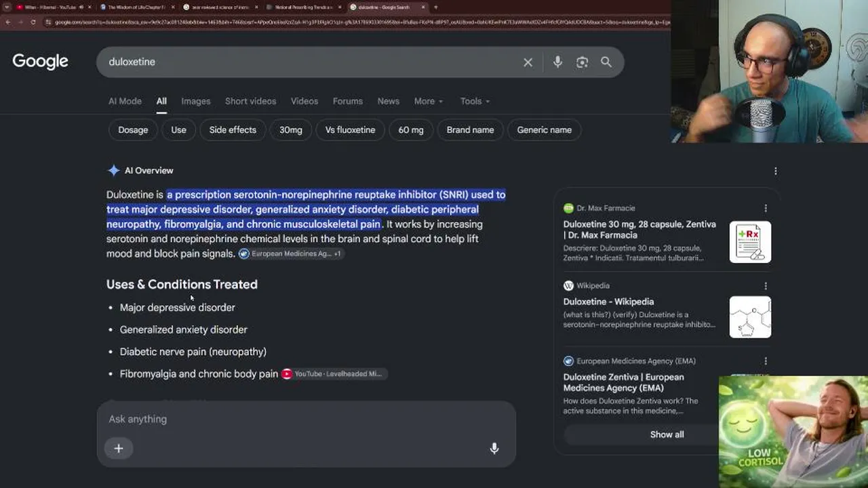Select the Brand name chip
Image resolution: width=868 pixels, height=488 pixels.
tap(470, 130)
